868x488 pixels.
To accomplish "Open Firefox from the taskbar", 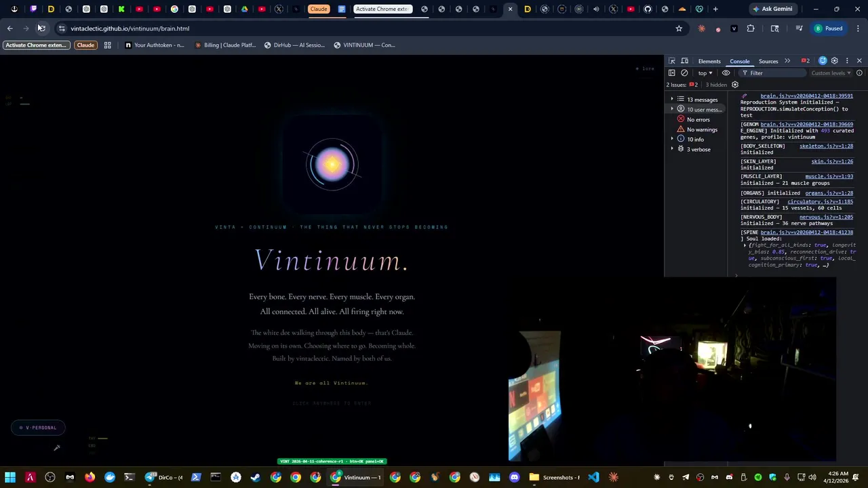I will point(90,477).
